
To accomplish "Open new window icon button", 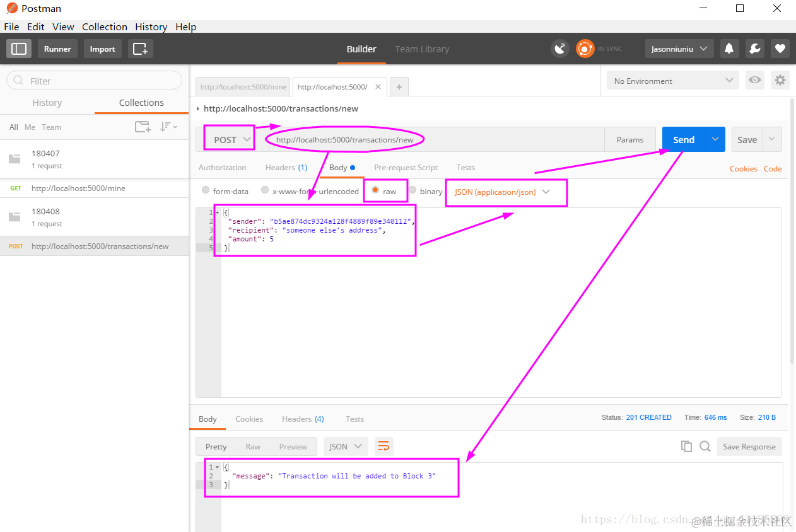I will tap(140, 49).
